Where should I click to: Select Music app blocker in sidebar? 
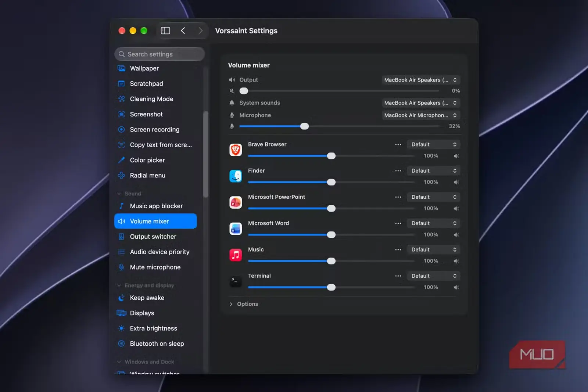click(x=155, y=206)
